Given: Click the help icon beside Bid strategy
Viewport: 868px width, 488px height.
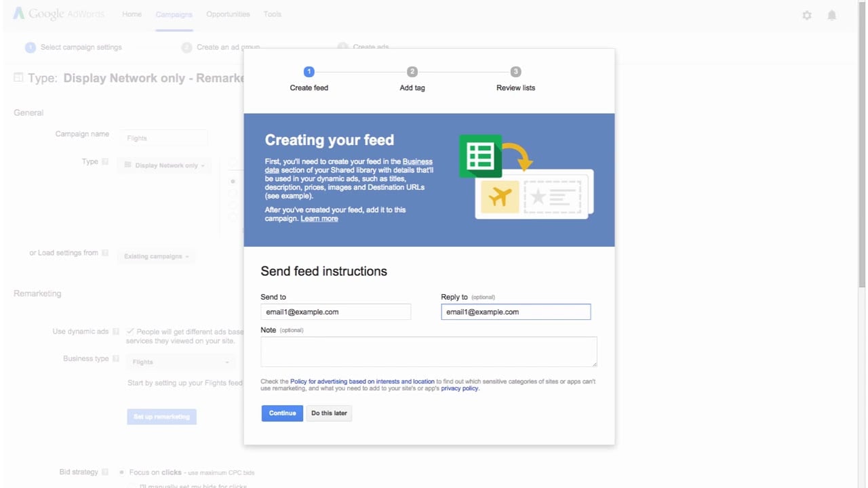Looking at the screenshot, I should tap(105, 470).
